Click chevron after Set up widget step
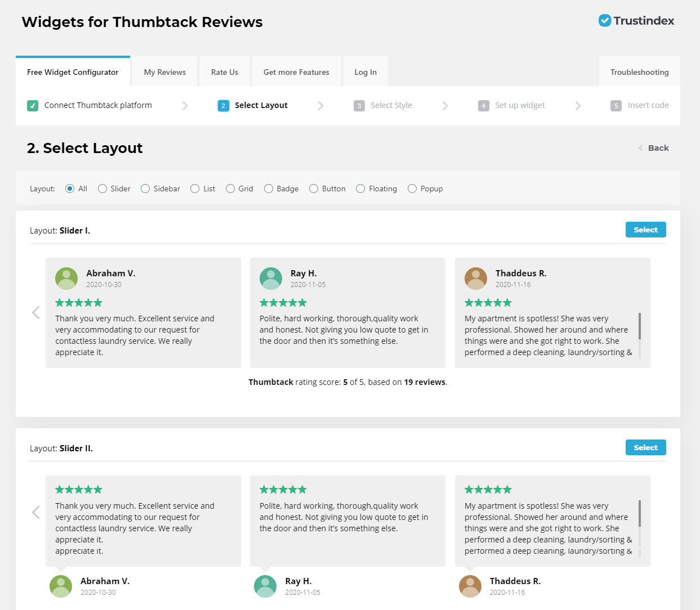The width and height of the screenshot is (700, 610). 578,106
